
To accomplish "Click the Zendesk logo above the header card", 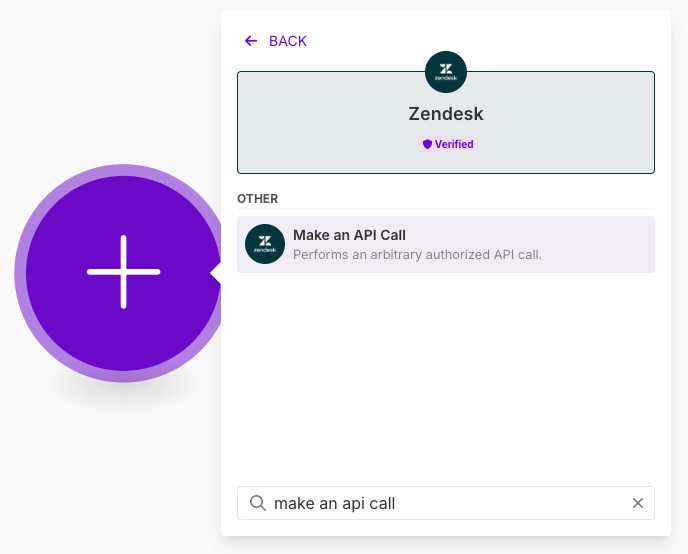I will point(446,72).
